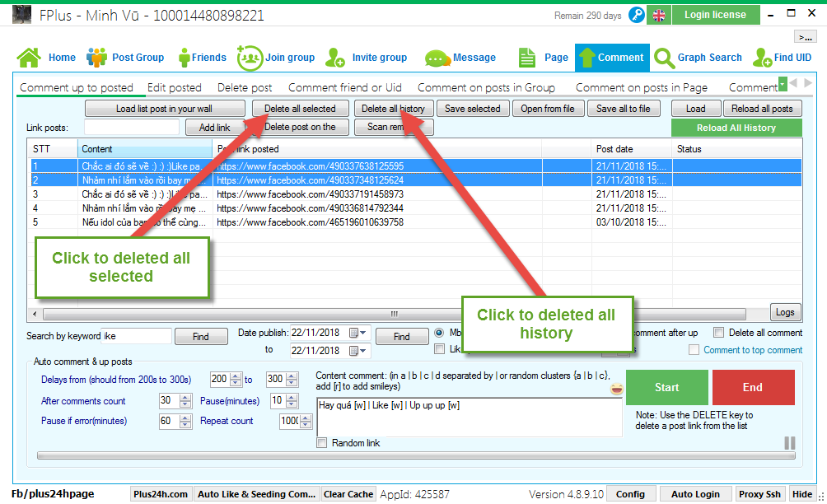
Task: Select the row with 'Nếu idol của' content
Action: click(x=416, y=222)
